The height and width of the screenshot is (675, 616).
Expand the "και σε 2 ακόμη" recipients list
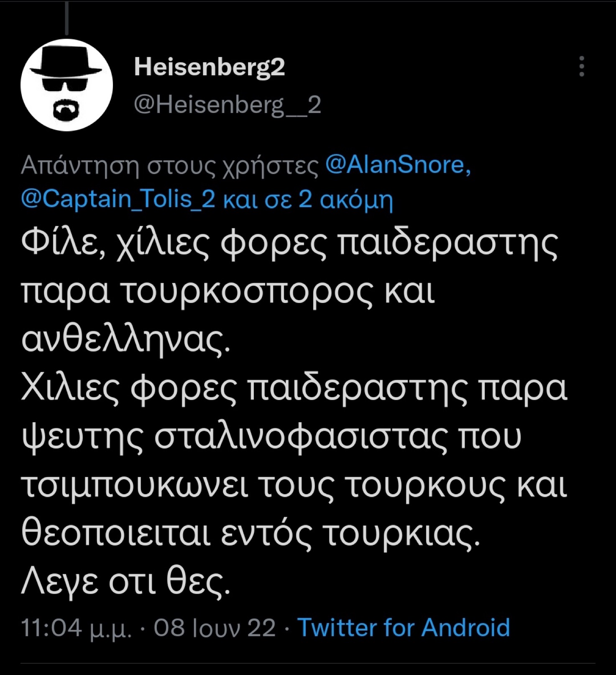pos(308,200)
